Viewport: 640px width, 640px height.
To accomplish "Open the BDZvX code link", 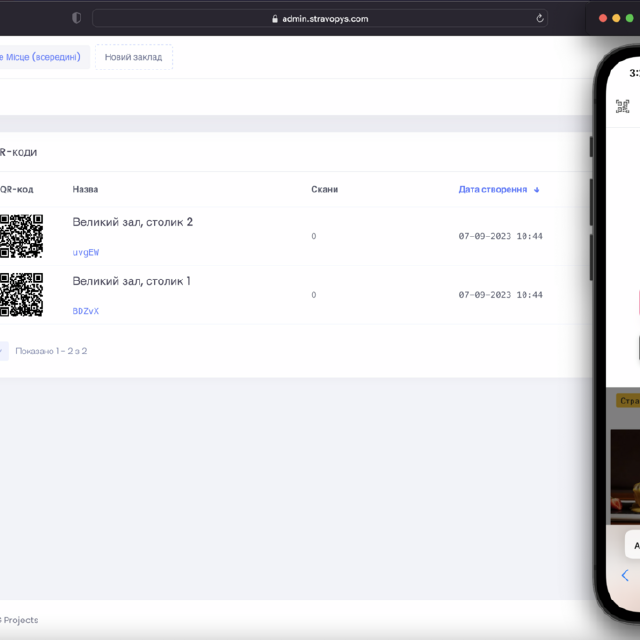I will [86, 311].
